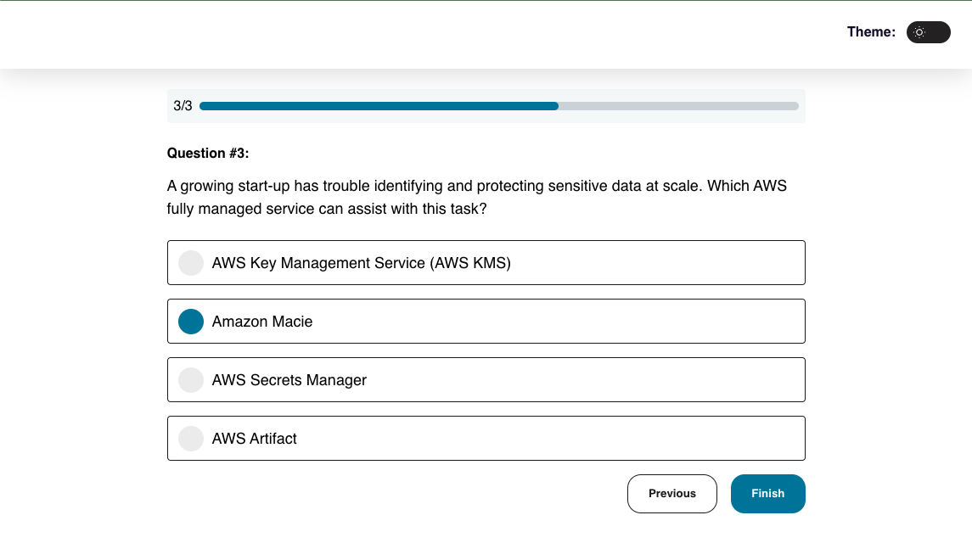Screen dimensions: 972x560
Task: Click the 'AWS Artifact' answer text
Action: point(254,439)
